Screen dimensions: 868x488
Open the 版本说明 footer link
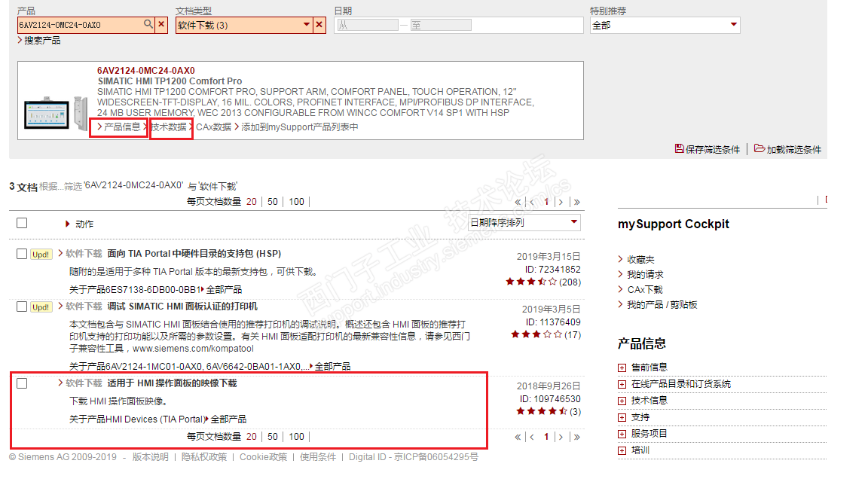click(x=150, y=457)
